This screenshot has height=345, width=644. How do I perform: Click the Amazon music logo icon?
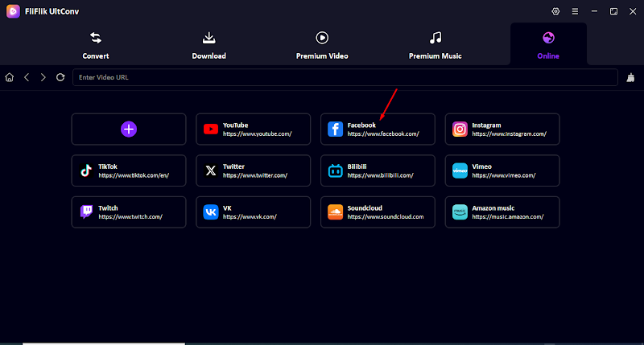coord(460,212)
